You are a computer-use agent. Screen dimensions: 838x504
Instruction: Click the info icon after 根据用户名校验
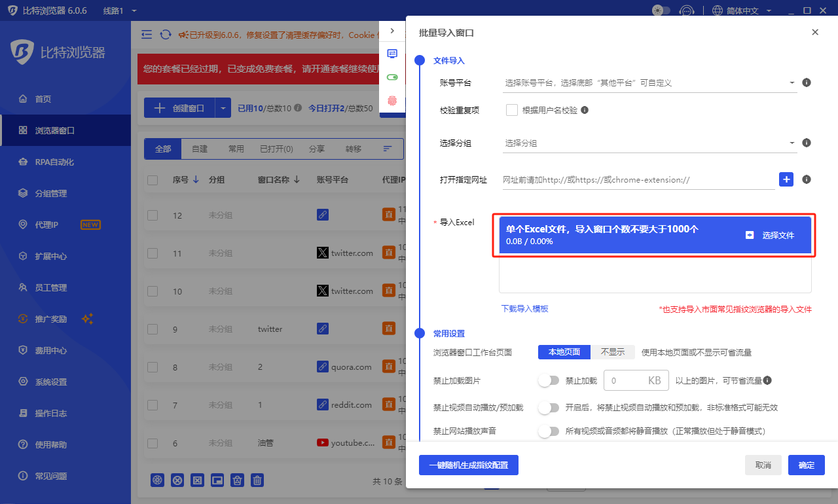pos(585,110)
